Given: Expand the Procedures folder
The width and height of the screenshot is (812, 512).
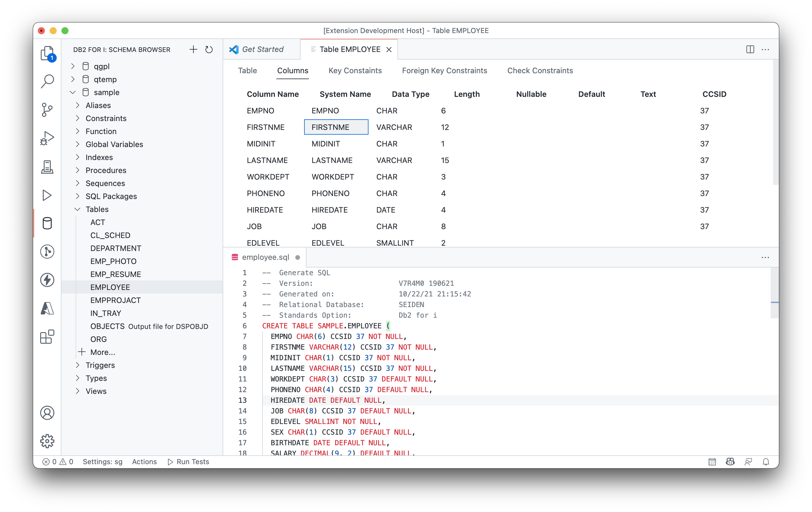Looking at the screenshot, I should (78, 170).
